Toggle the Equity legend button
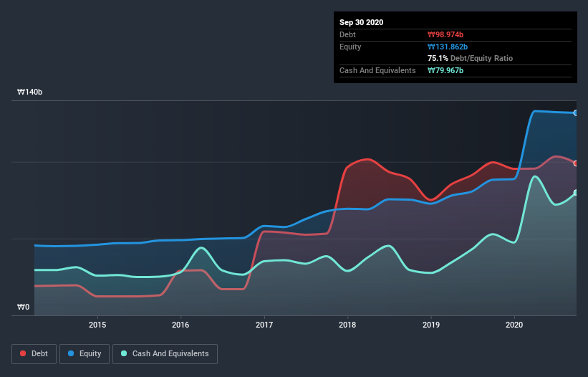Viewport: 588px width, 377px height. 85,354
